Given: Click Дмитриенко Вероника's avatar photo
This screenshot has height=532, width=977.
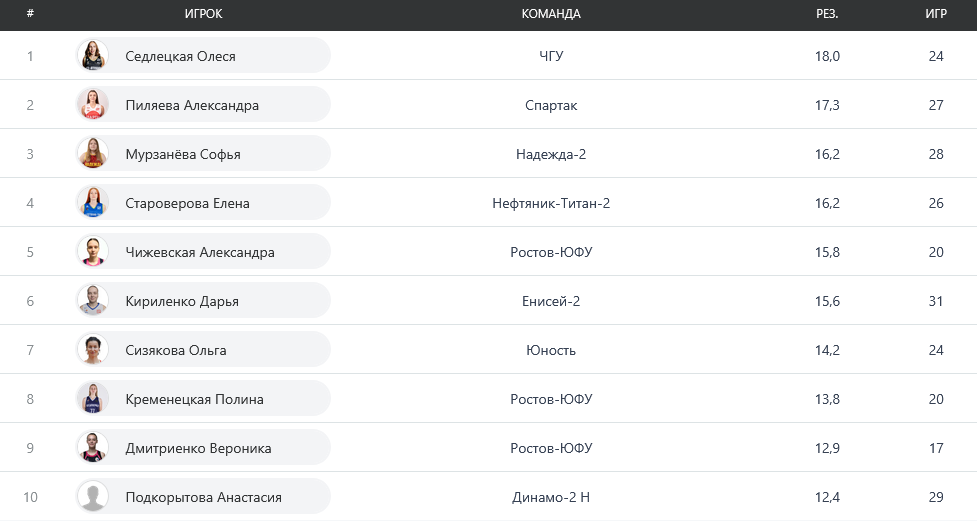Looking at the screenshot, I should [93, 448].
